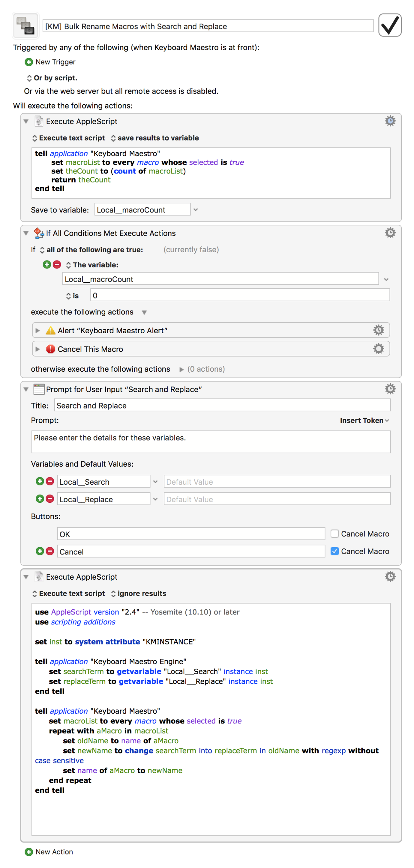The height and width of the screenshot is (868, 414).
Task: Add variable row after Local__Replace
Action: click(x=40, y=499)
